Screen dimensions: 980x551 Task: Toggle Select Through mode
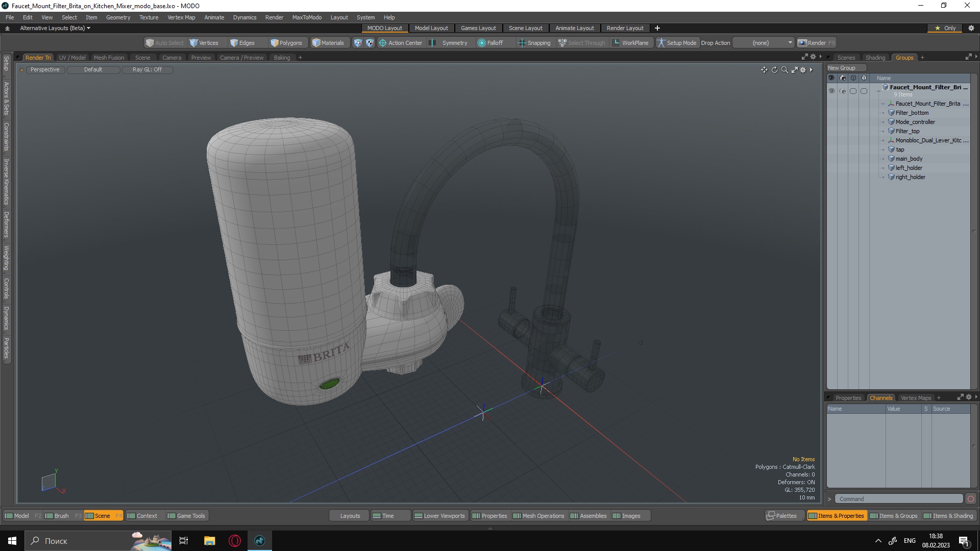coord(581,43)
